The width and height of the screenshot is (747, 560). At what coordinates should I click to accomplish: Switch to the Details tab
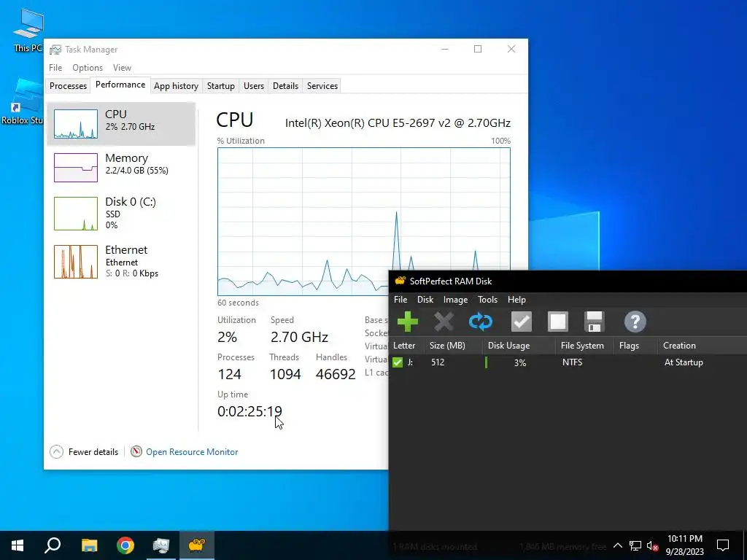point(285,86)
